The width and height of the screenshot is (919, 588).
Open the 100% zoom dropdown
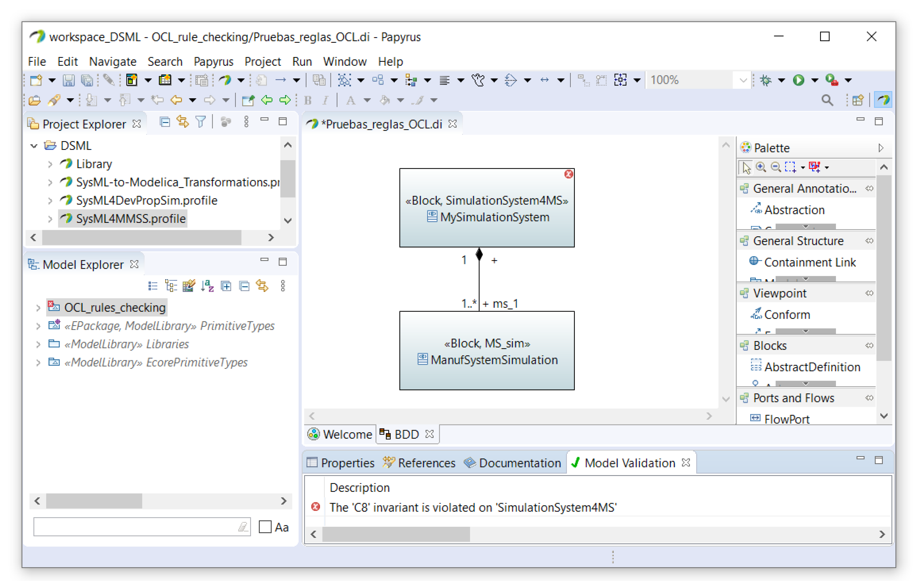coord(743,81)
